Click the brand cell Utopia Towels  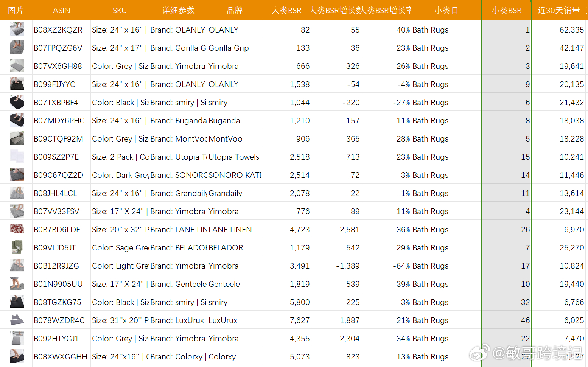pyautogui.click(x=234, y=157)
